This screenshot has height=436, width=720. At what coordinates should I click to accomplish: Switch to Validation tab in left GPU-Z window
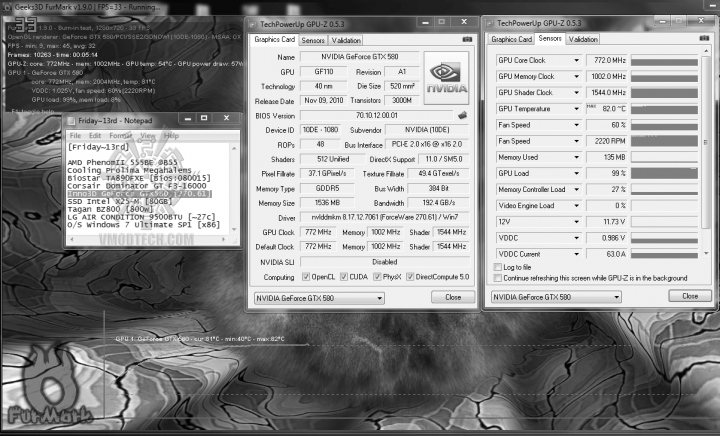[346, 40]
